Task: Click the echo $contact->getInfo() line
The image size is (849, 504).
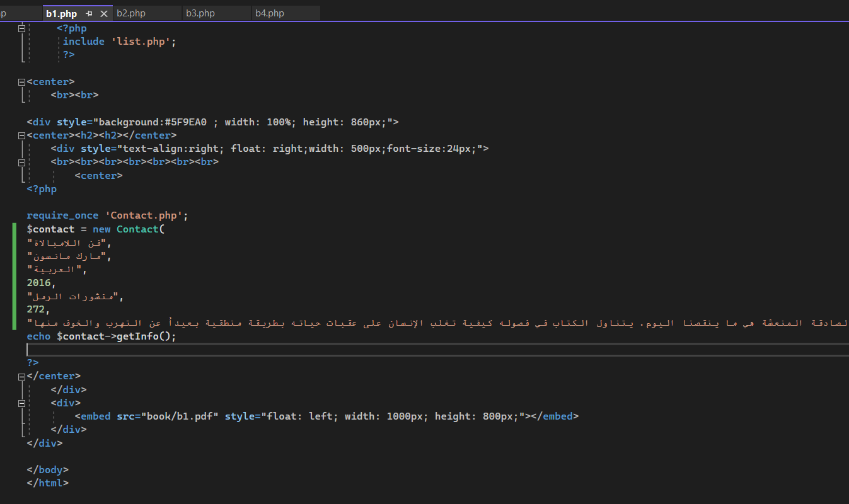Action: pos(101,336)
